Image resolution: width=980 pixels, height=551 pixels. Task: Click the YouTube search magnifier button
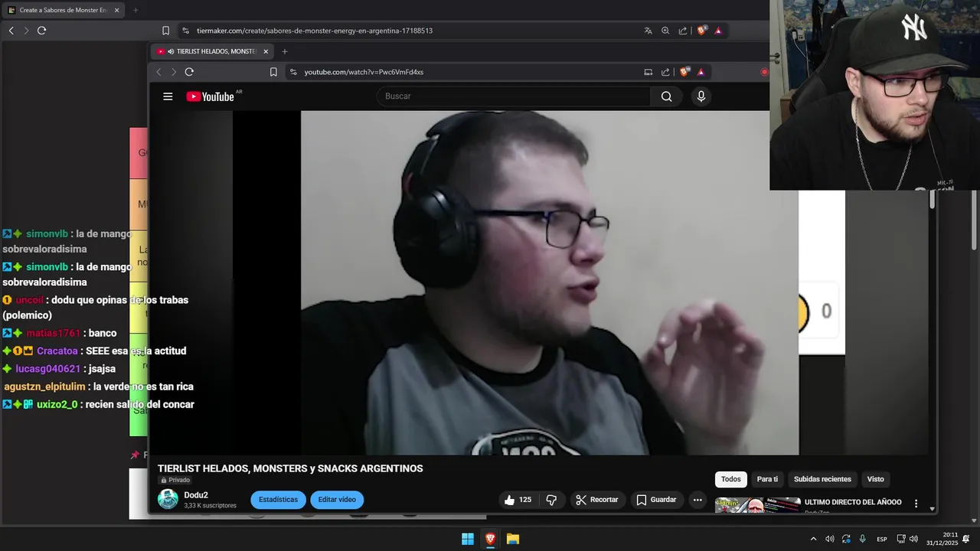pos(666,96)
